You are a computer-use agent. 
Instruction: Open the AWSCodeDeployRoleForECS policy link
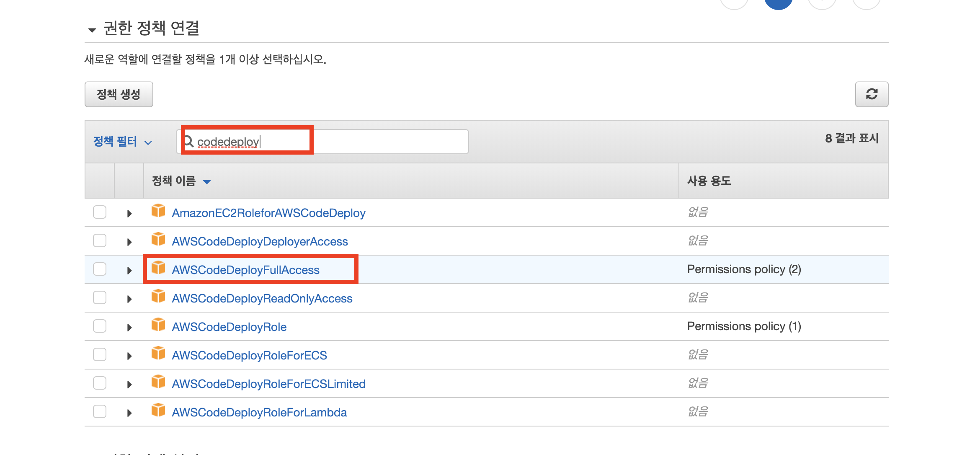click(249, 355)
